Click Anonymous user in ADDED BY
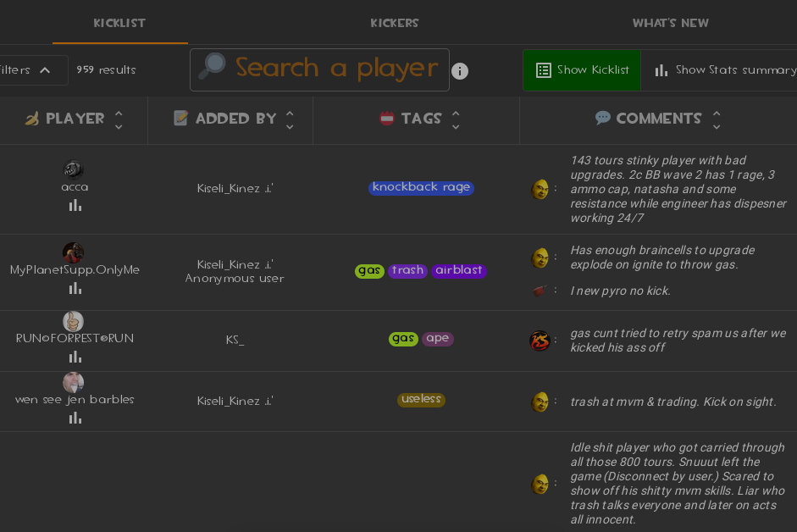Viewport: 797px width, 532px height. (235, 279)
